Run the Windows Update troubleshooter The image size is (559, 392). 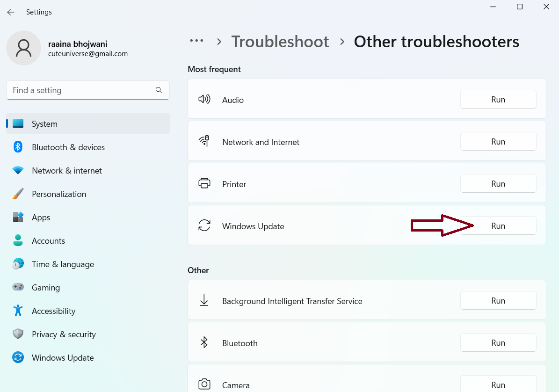498,226
